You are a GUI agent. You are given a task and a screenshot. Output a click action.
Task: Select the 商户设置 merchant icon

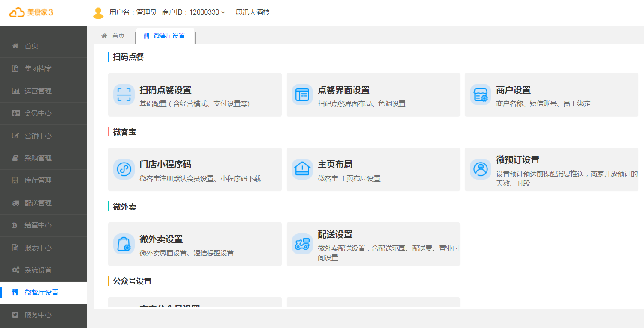[x=480, y=95]
